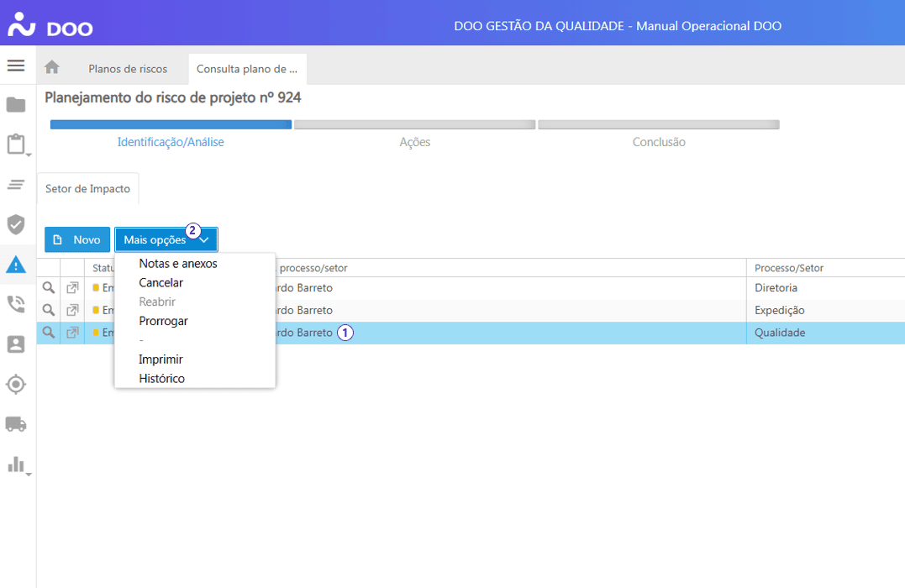Click the home icon tab
This screenshot has width=905, height=588.
click(x=52, y=68)
